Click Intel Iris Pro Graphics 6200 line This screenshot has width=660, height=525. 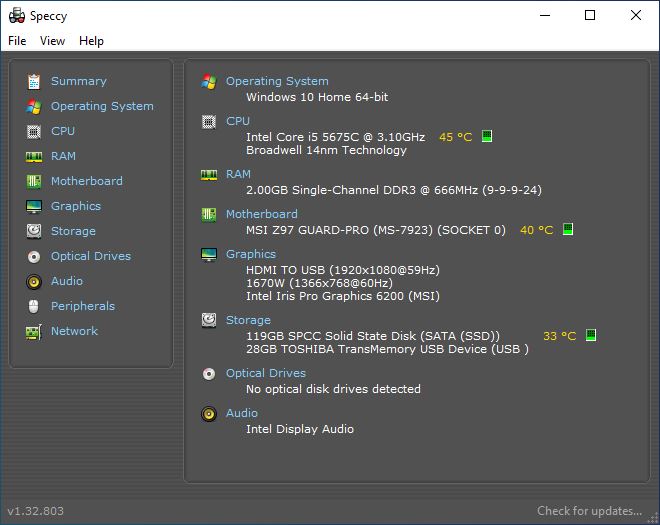343,296
